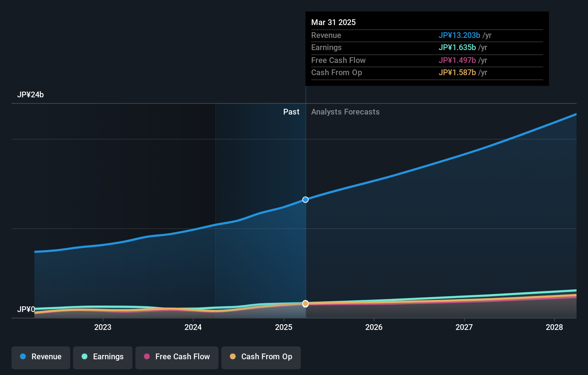Click the Analysts Forecasts label
Viewport: 588px width, 375px height.
pos(345,112)
